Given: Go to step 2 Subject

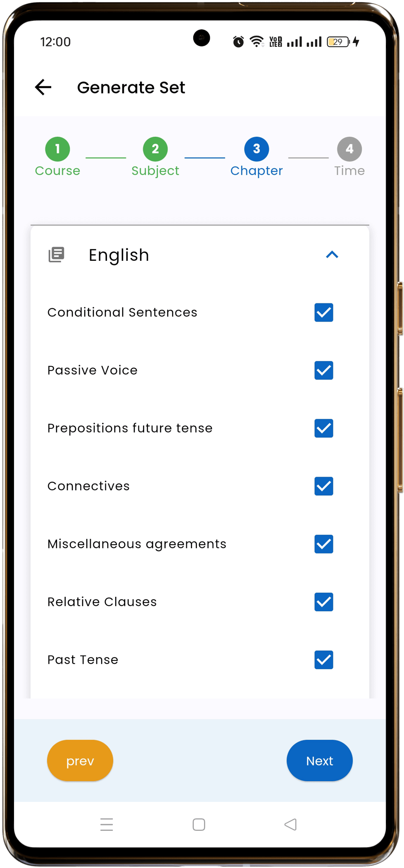Looking at the screenshot, I should pyautogui.click(x=155, y=149).
